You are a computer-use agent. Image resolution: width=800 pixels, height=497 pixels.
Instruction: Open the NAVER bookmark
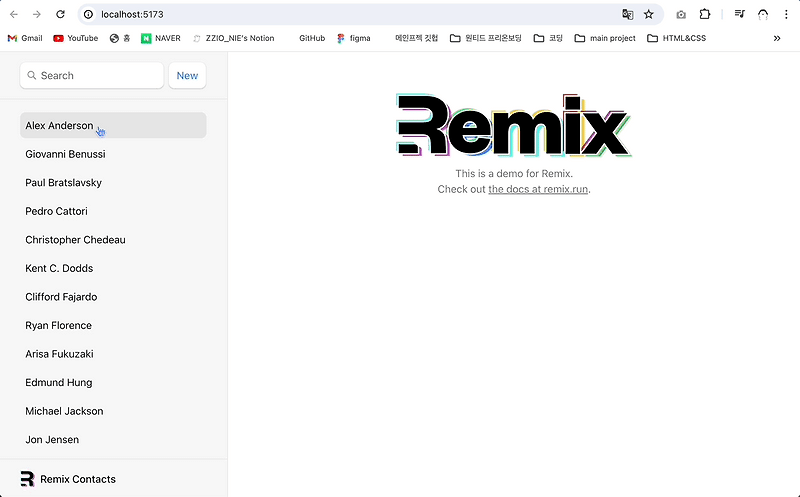tap(161, 38)
